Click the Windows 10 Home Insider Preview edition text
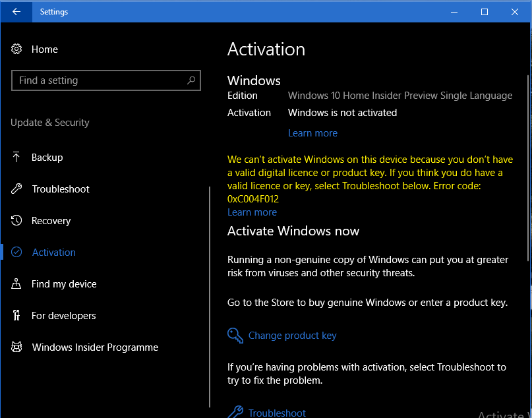532x418 pixels. (400, 96)
